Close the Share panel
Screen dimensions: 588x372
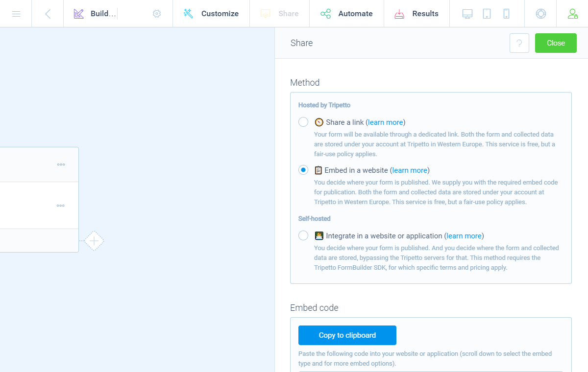[556, 43]
